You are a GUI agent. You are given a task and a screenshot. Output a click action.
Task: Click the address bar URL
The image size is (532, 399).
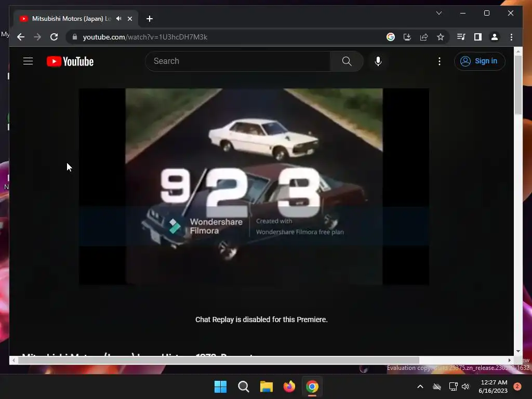[145, 37]
